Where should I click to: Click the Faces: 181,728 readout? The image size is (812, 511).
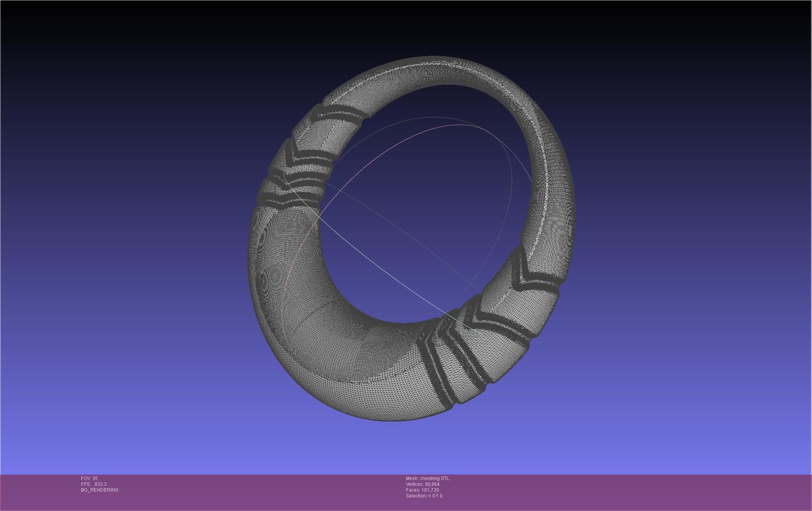(422, 490)
